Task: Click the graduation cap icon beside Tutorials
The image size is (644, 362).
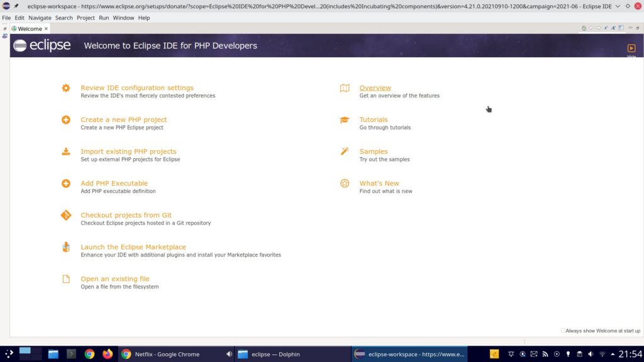Action: click(x=345, y=120)
